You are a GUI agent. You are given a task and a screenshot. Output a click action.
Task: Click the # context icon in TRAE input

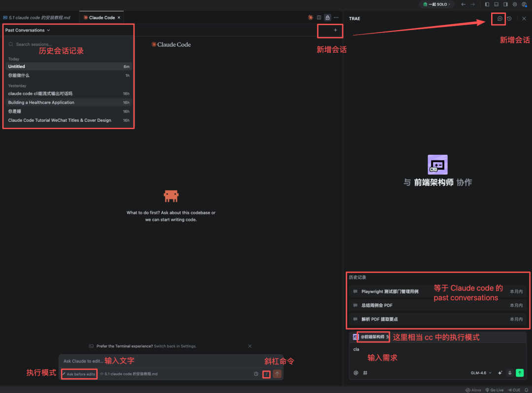[x=366, y=373]
